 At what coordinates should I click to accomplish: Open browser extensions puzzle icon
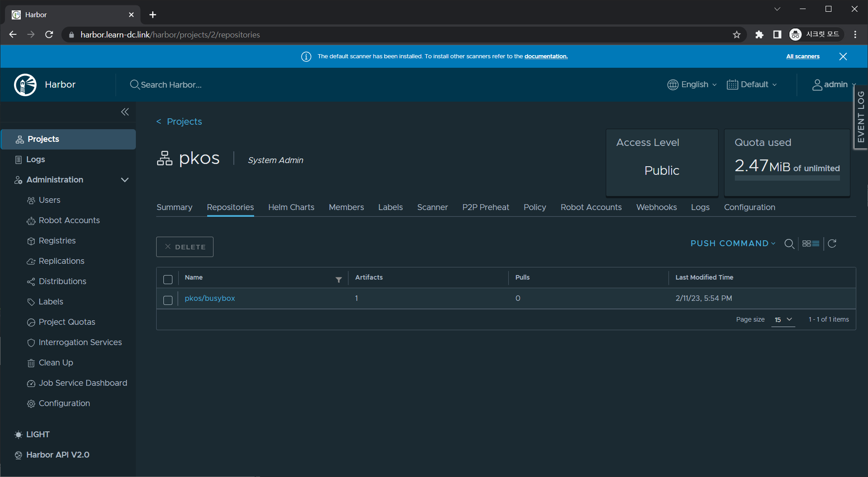(759, 35)
